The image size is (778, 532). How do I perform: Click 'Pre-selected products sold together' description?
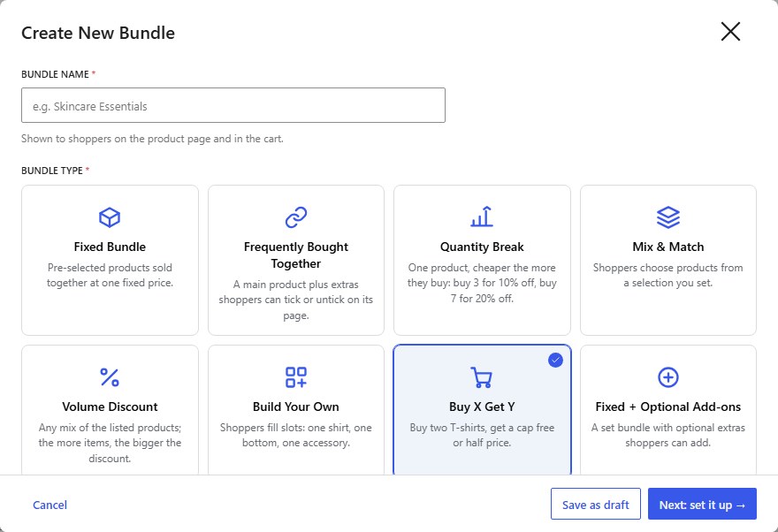point(110,275)
